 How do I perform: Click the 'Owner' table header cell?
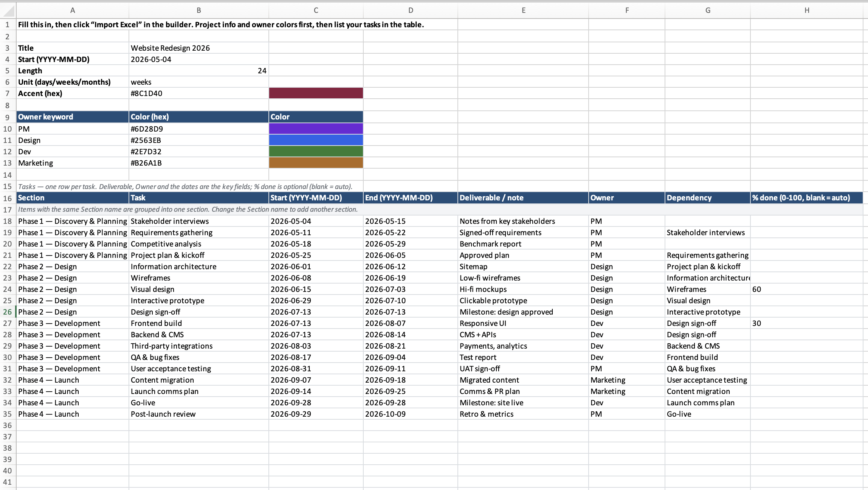pyautogui.click(x=627, y=198)
